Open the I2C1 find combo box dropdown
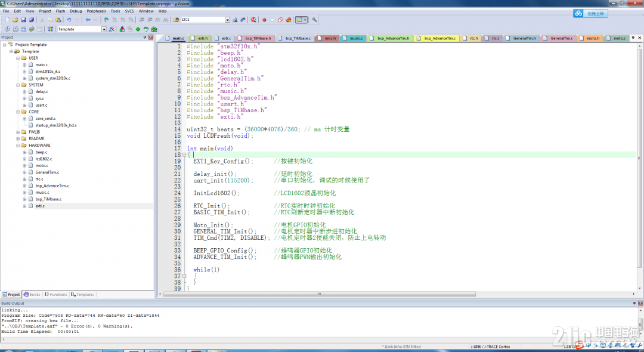 tap(227, 20)
